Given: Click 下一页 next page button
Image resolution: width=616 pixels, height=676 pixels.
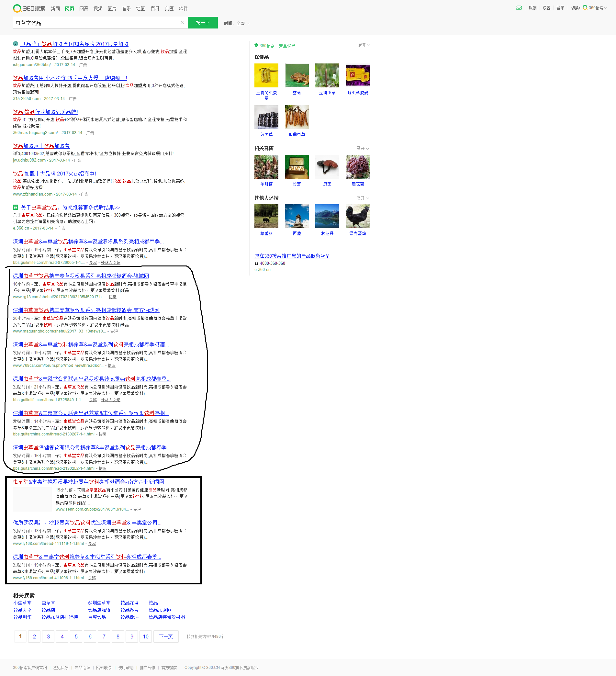Looking at the screenshot, I should [166, 637].
